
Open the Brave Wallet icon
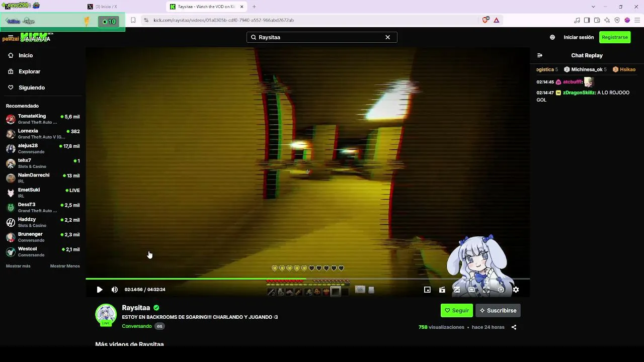pyautogui.click(x=597, y=20)
